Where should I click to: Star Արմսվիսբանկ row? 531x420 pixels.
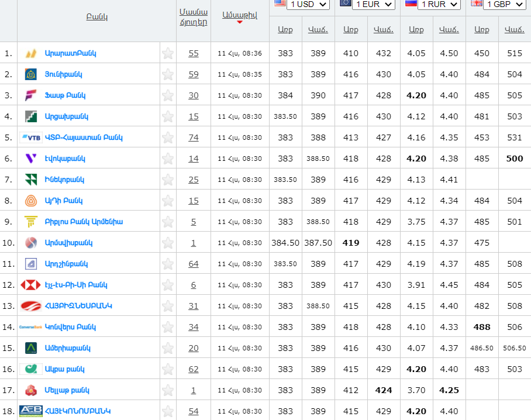click(x=168, y=243)
